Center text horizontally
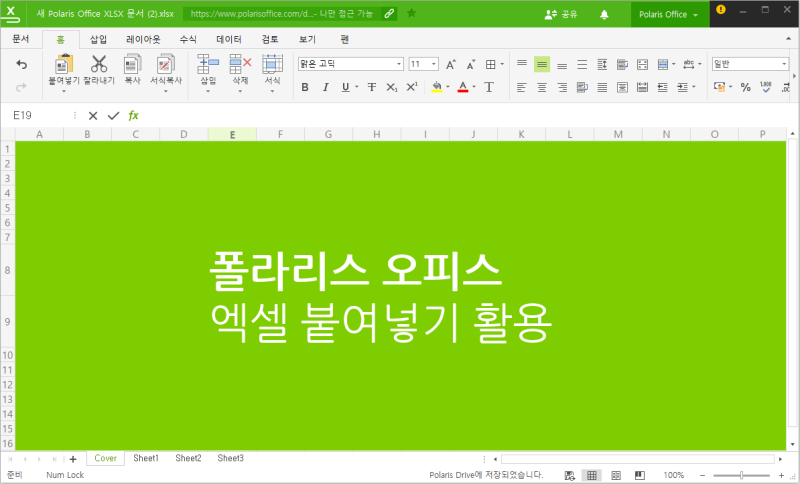Screen dimensions: 800x484 (x=542, y=87)
